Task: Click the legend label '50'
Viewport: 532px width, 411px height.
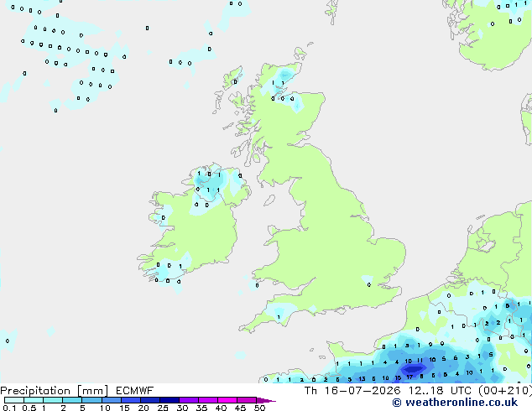Action: click(x=259, y=408)
